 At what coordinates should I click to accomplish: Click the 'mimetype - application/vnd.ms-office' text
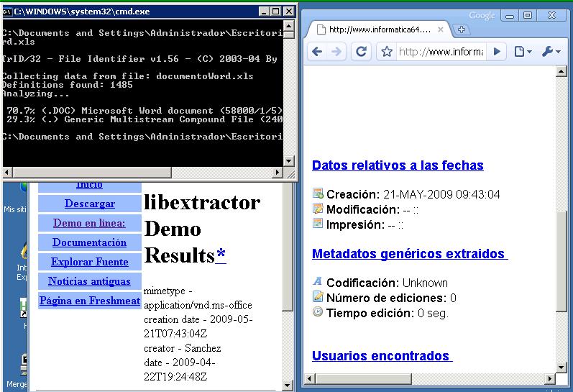point(198,298)
